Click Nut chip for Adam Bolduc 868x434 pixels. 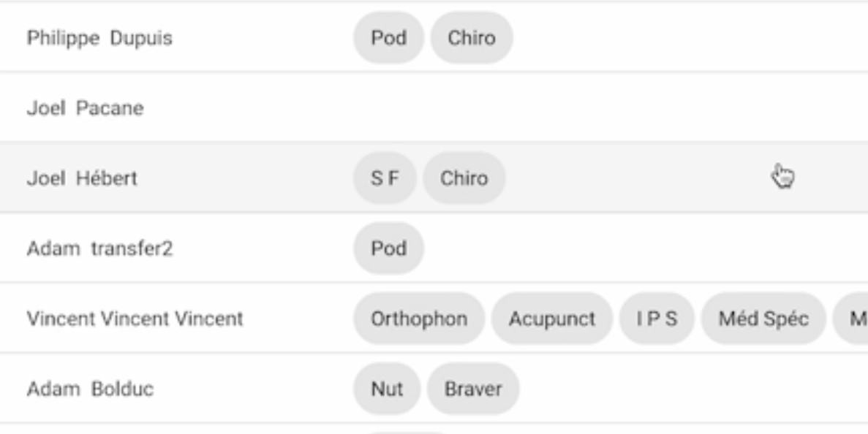(387, 389)
